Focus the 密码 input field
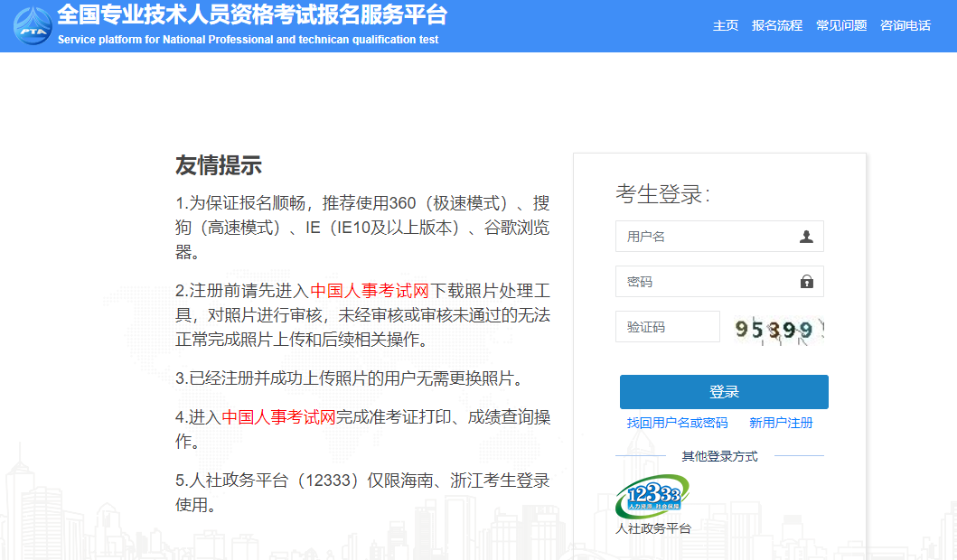957x560 pixels. [x=705, y=282]
